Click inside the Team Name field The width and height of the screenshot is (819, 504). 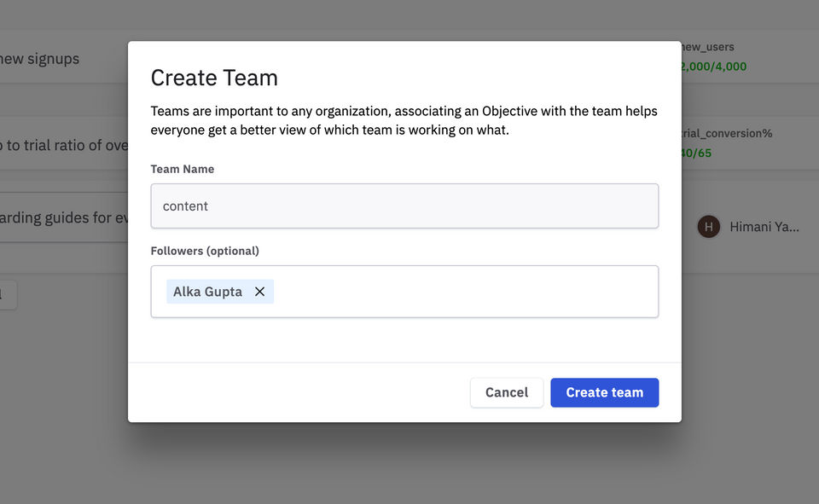pyautogui.click(x=404, y=206)
